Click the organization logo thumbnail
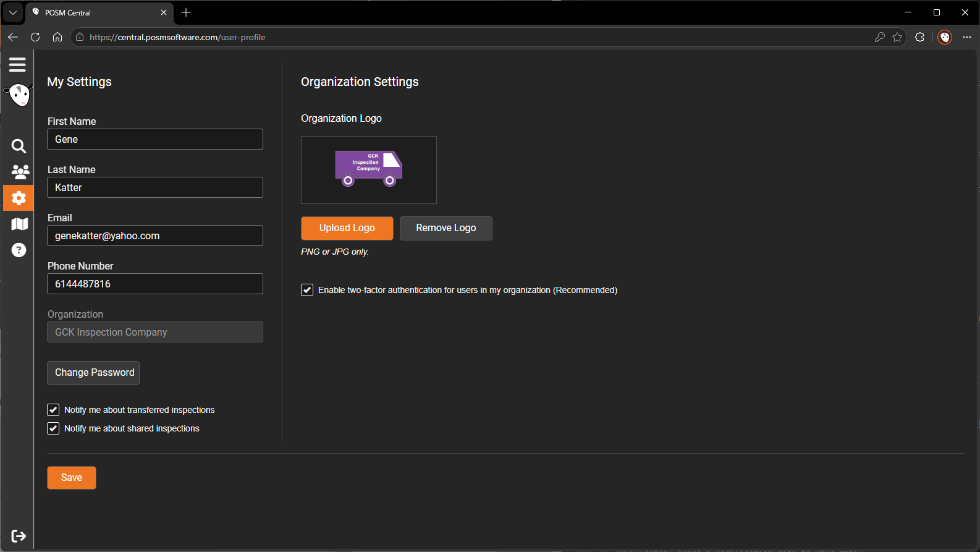980x552 pixels. (369, 170)
